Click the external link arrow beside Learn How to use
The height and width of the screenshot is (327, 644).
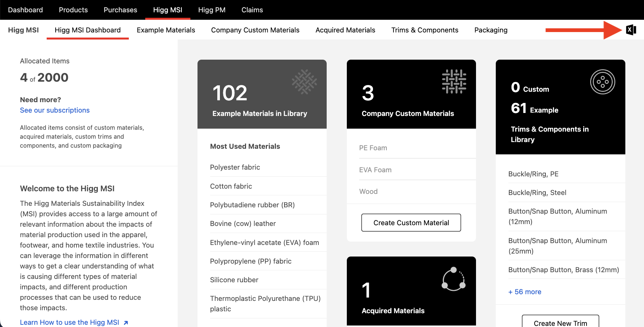click(126, 323)
